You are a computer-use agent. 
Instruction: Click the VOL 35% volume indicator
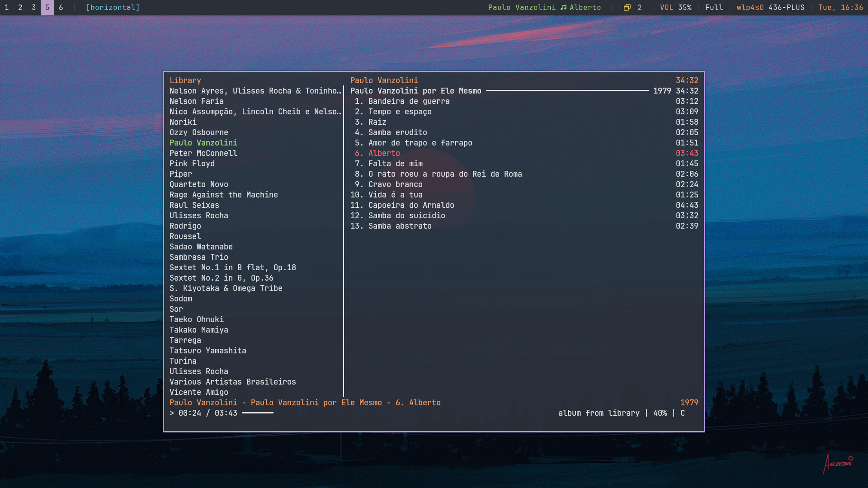click(x=676, y=7)
